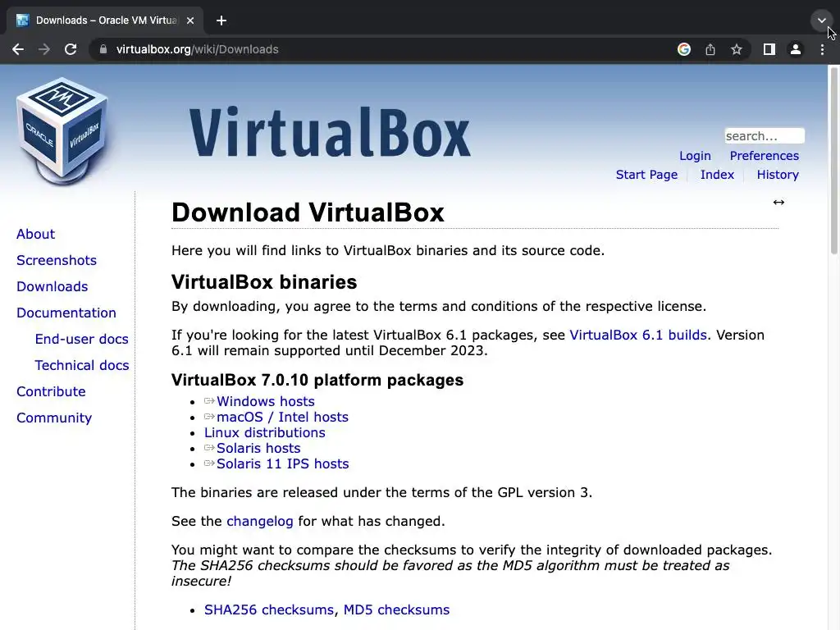This screenshot has width=840, height=630.
Task: Open the profile avatar icon
Action: click(x=796, y=49)
